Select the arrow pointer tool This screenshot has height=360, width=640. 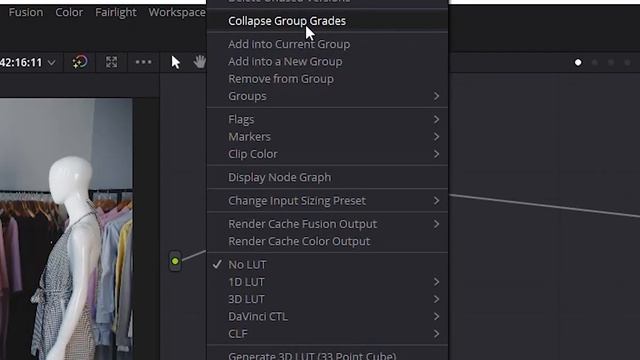point(176,62)
